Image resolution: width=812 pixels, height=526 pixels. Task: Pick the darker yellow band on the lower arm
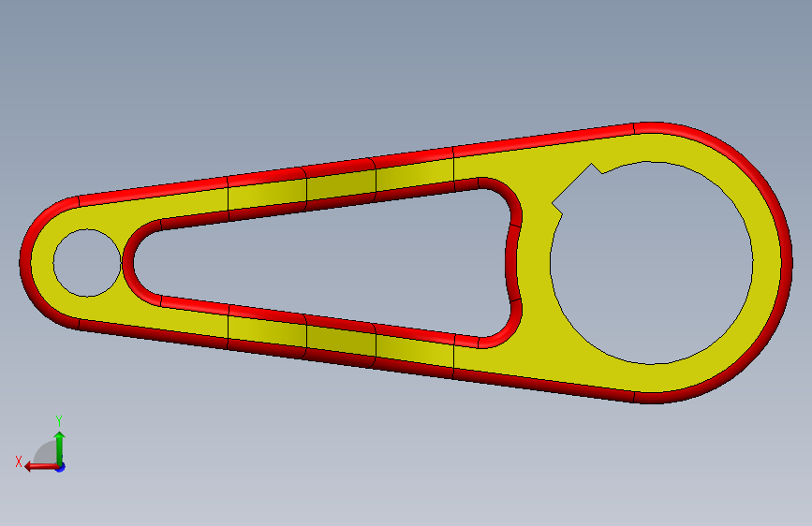tap(341, 340)
